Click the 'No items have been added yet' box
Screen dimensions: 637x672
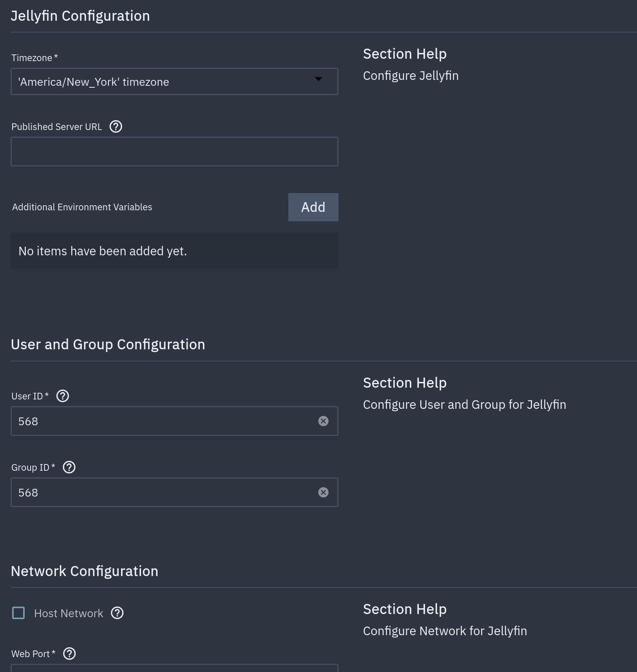[x=174, y=251]
